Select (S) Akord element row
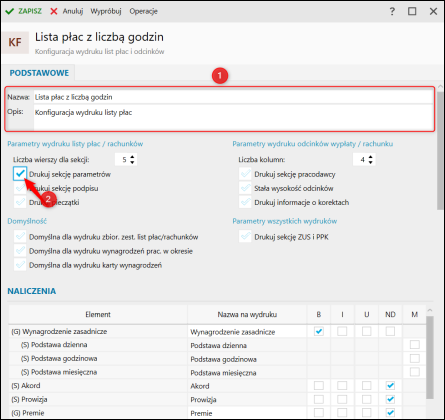445x420 pixels. pos(98,386)
